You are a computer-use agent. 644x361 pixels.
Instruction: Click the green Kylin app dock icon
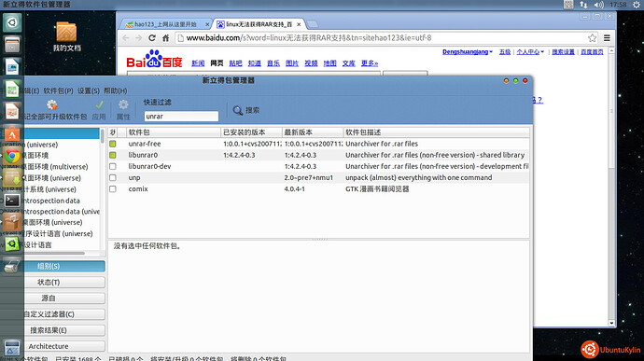[x=12, y=244]
